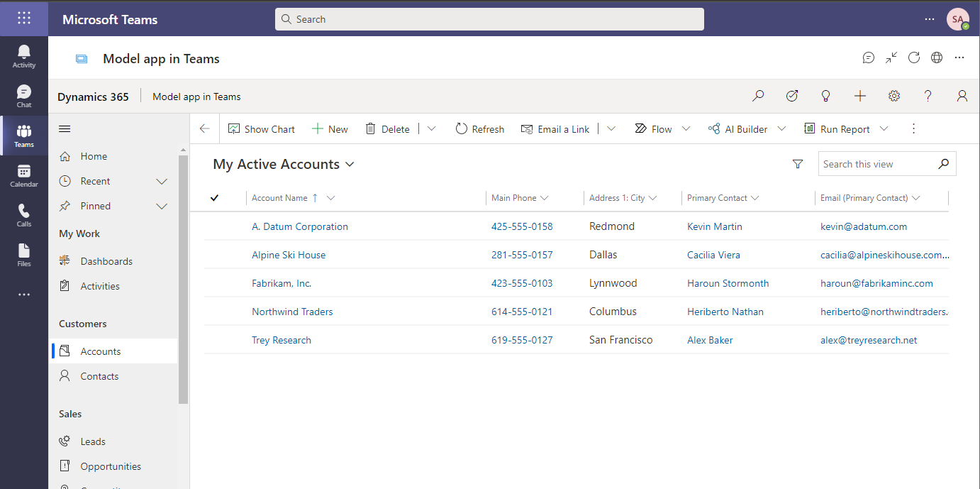
Task: Expand the Pinned chevron
Action: pyautogui.click(x=162, y=207)
